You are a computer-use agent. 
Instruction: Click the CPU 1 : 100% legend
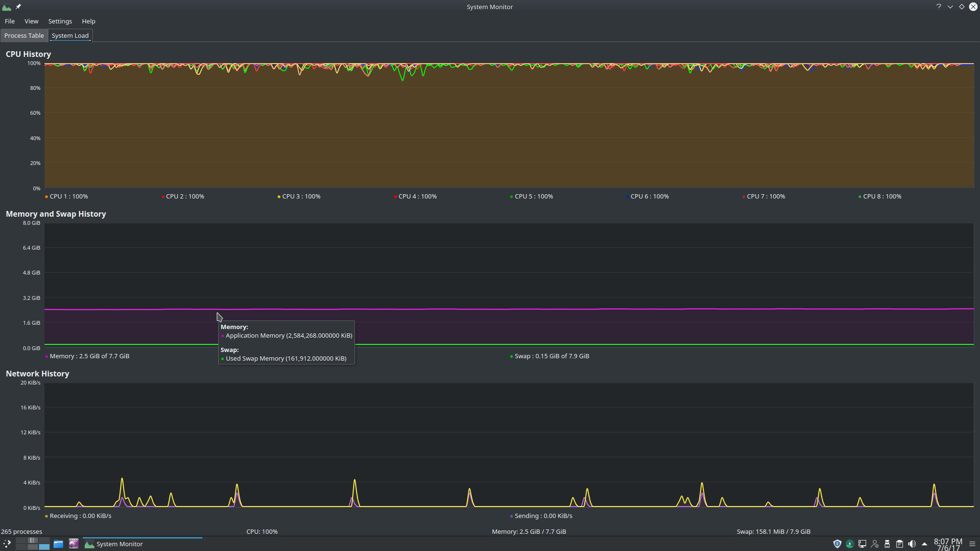(x=67, y=196)
